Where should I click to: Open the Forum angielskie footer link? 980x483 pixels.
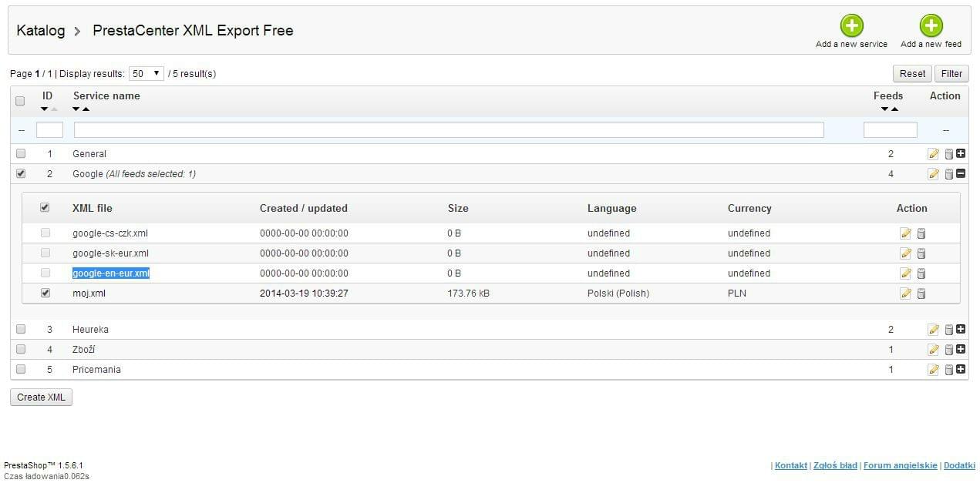(x=900, y=465)
